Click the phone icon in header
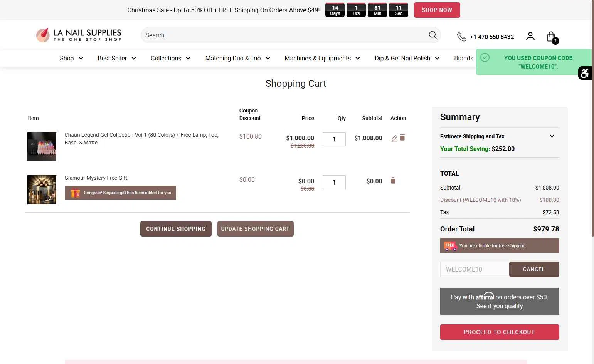Screen dimensions: 594x364 (x=461, y=37)
